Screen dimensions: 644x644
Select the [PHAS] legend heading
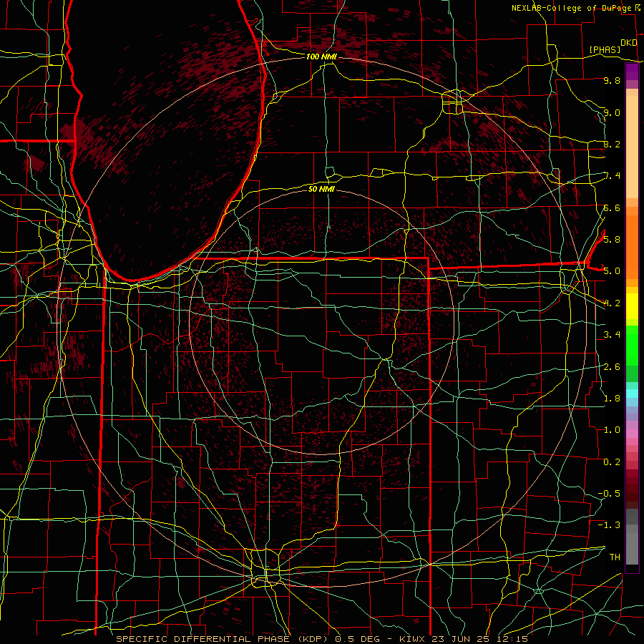click(x=605, y=49)
